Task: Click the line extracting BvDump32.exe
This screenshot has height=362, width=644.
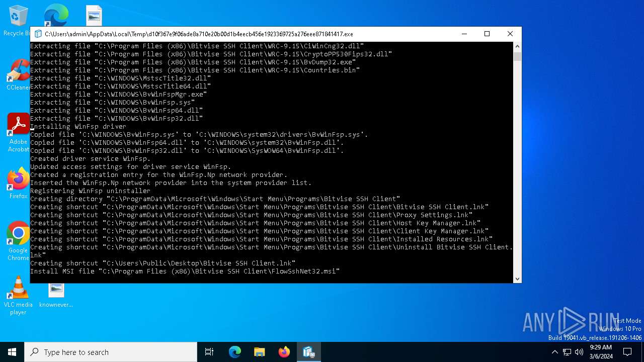Action: coord(193,62)
